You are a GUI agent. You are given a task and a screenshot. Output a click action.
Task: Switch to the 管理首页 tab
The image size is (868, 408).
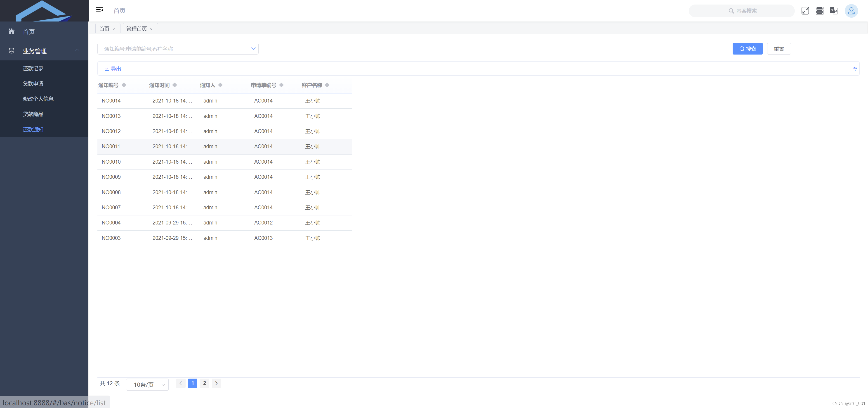137,29
